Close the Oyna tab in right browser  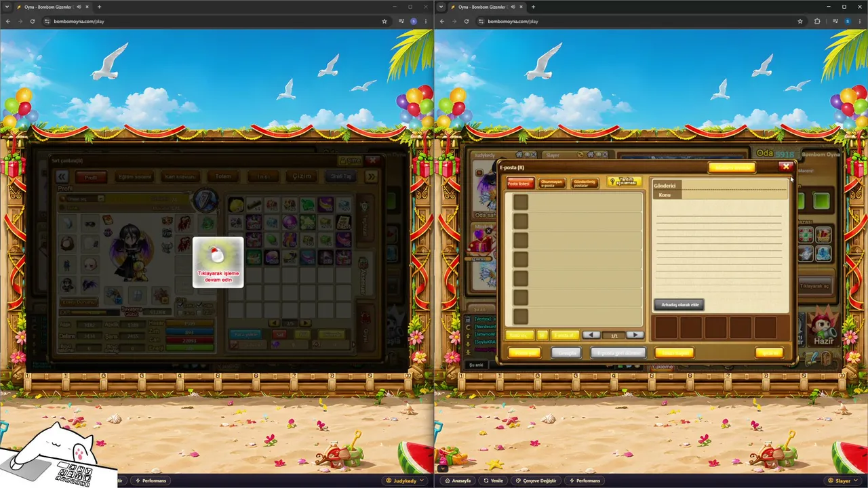coord(521,7)
